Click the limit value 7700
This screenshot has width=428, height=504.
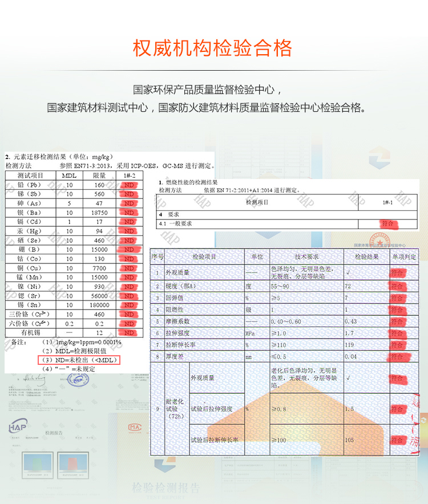[x=99, y=268]
